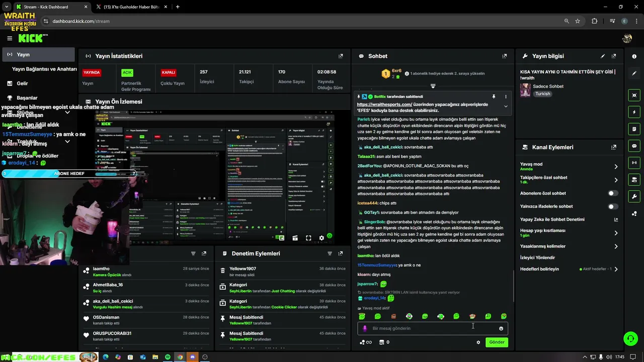644x362 pixels.
Task: Expand Takipçilere özel sohbet settings
Action: click(x=616, y=179)
